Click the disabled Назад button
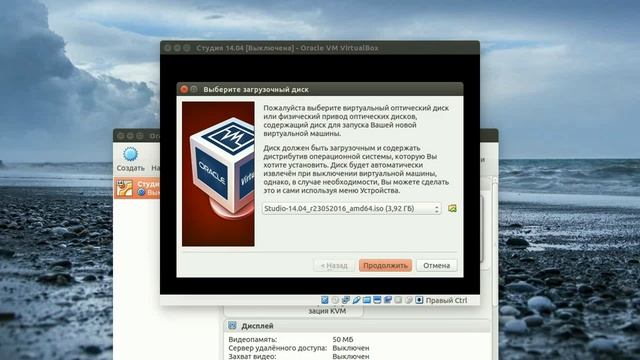The image size is (640, 360). pos(334,265)
